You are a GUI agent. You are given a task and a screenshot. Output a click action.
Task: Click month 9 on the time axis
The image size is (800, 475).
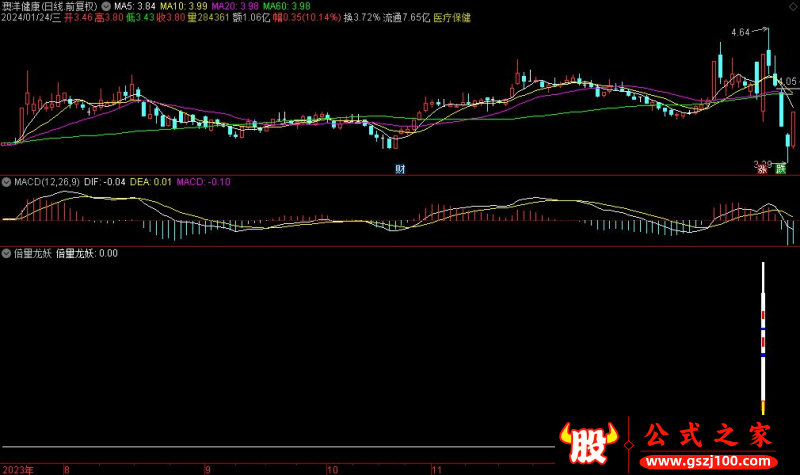click(208, 470)
